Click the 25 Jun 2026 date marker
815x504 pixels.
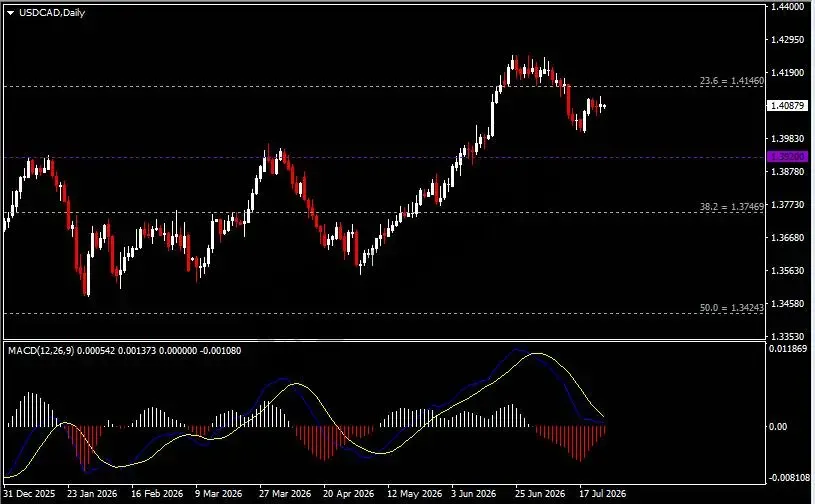[x=540, y=493]
